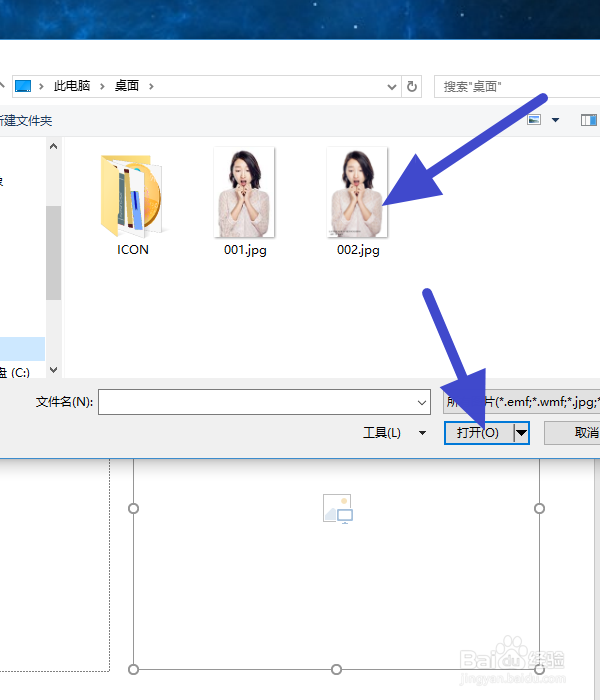Open the filename combo box dropdown
This screenshot has width=600, height=700.
pos(421,403)
